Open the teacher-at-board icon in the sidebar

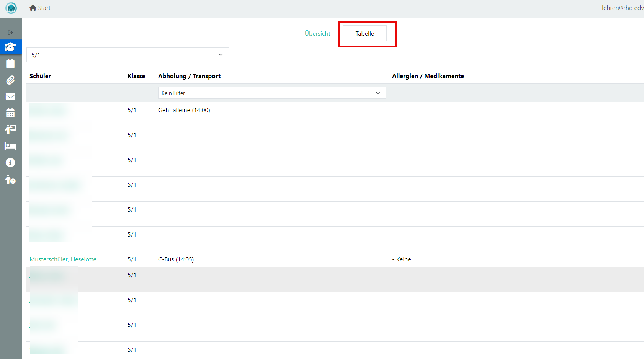pyautogui.click(x=10, y=129)
